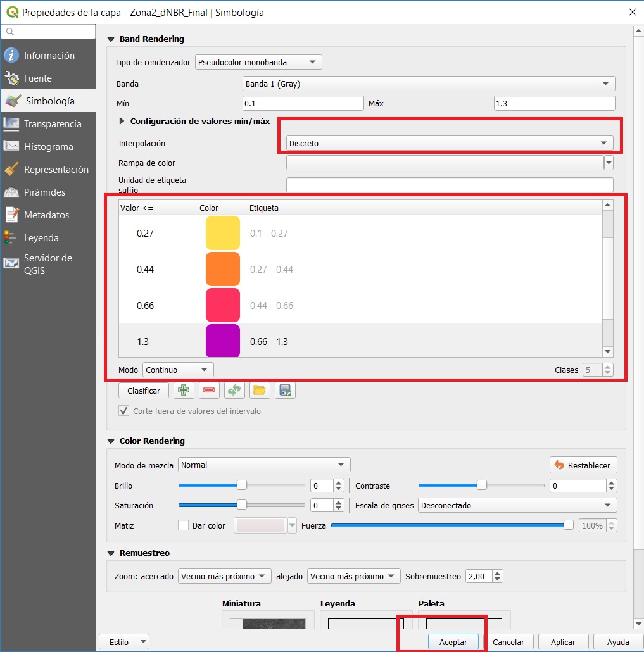This screenshot has height=652, width=644.
Task: Click the folder icon to load color map
Action: pos(259,391)
